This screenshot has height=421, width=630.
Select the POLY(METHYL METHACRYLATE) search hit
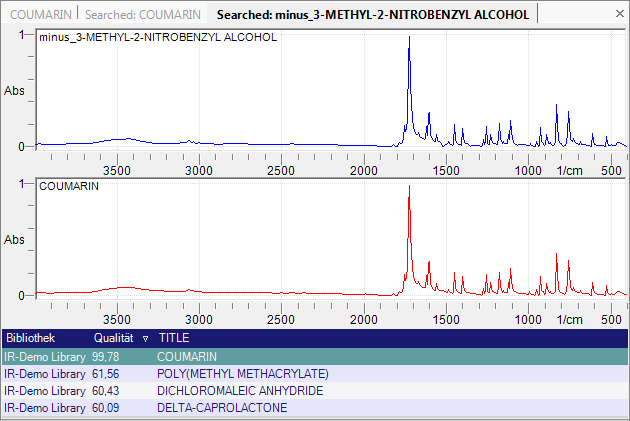click(x=243, y=374)
